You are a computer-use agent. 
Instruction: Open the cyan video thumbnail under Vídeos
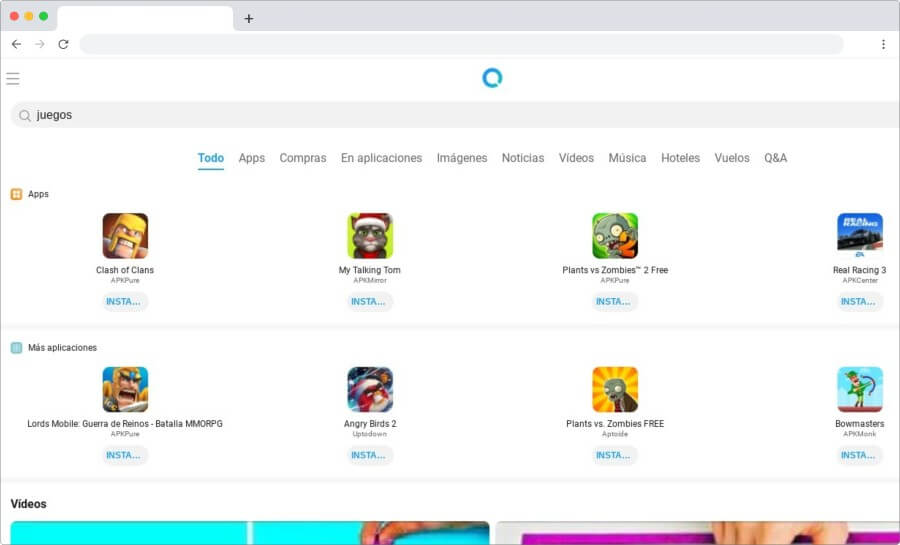250,533
